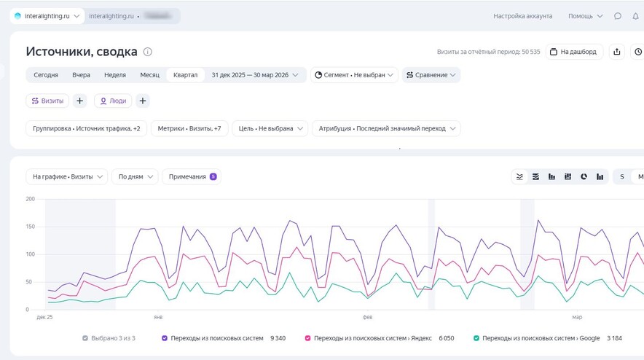This screenshot has height=360, width=644.
Task: Uncheck the Google series checkbox
Action: pos(476,338)
